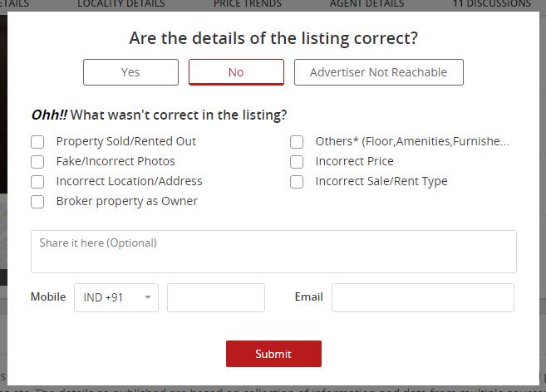This screenshot has height=392, width=546.
Task: Focus the Share it here text area
Action: (x=273, y=252)
